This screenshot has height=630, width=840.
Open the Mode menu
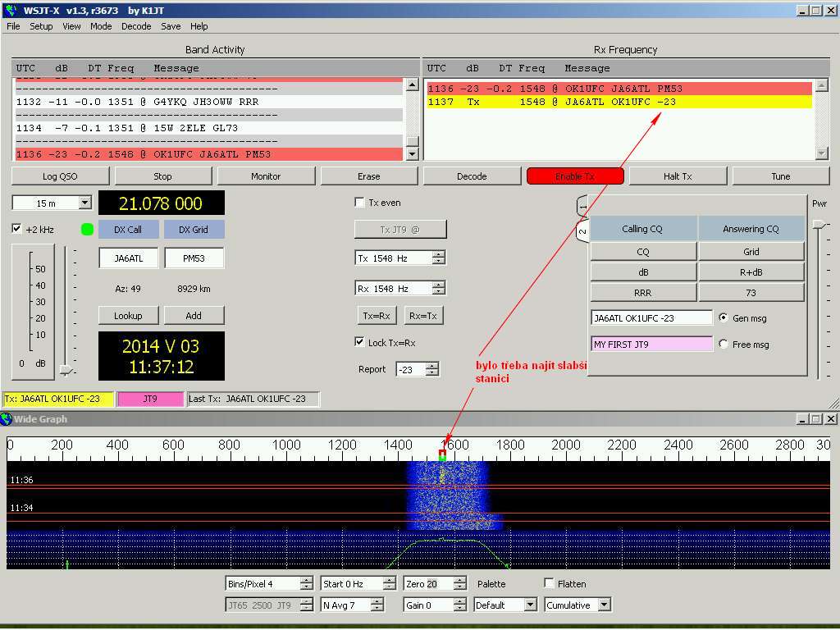pyautogui.click(x=101, y=26)
